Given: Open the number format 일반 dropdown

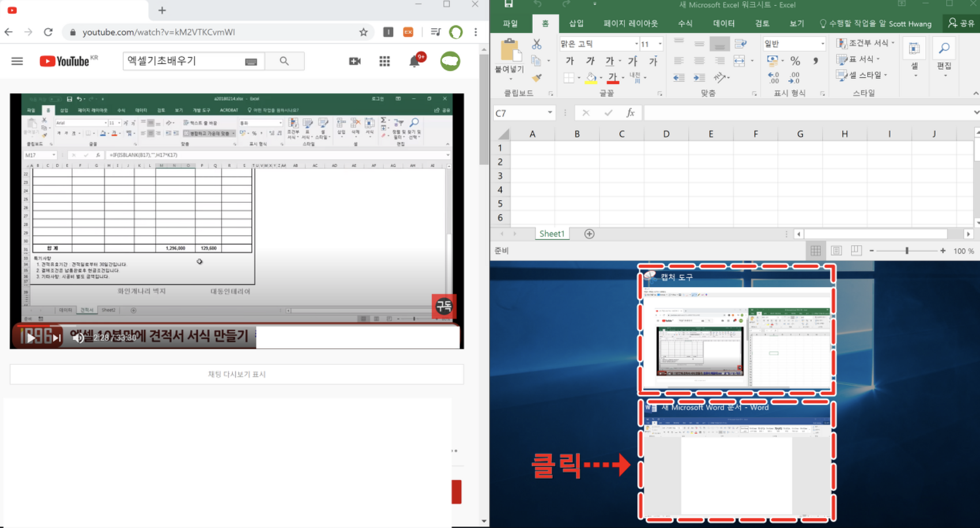Looking at the screenshot, I should tap(823, 44).
